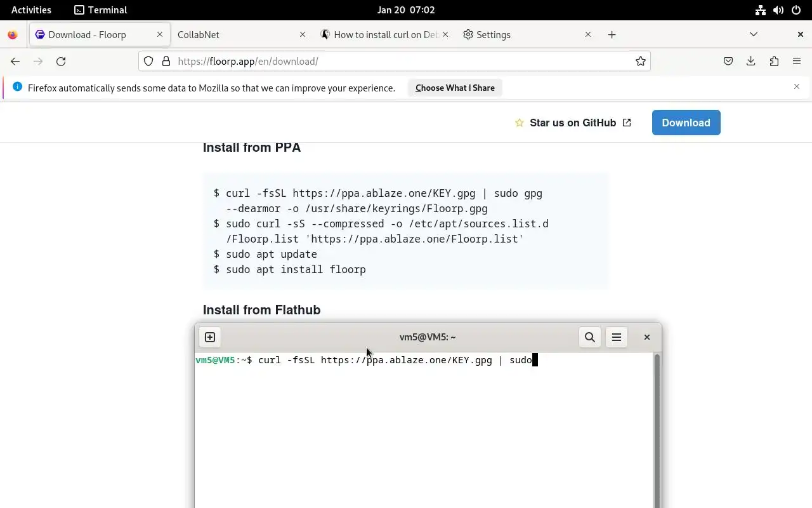
Task: Click the terminal vertical scrollbar
Action: pyautogui.click(x=657, y=431)
